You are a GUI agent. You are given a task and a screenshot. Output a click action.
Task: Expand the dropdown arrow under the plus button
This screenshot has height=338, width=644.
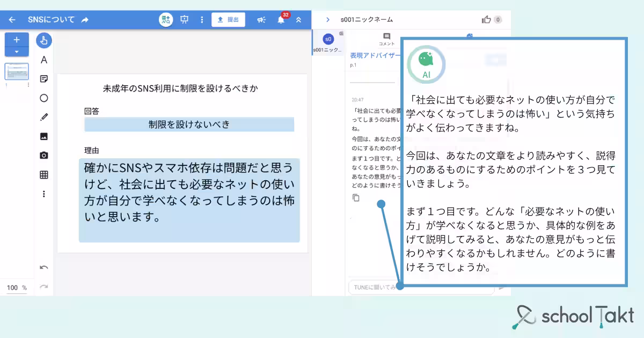[17, 52]
